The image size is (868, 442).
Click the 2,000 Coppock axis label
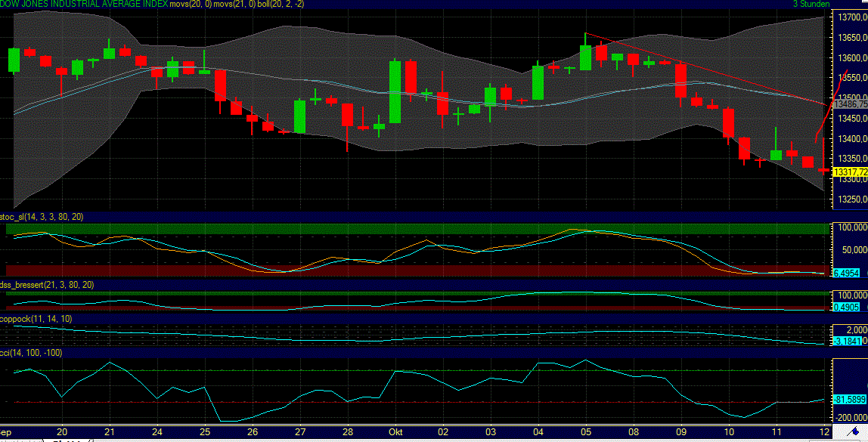point(857,330)
